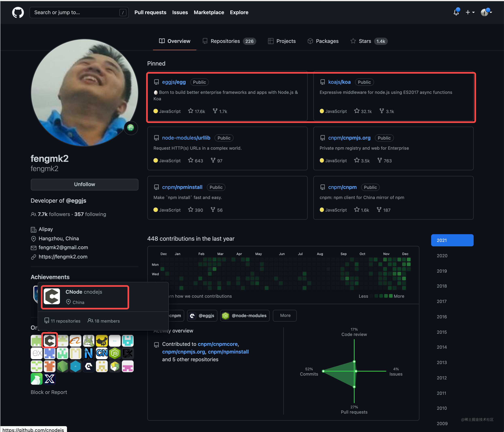504x432 pixels.
Task: Open the 7.7k followers list
Action: point(50,214)
